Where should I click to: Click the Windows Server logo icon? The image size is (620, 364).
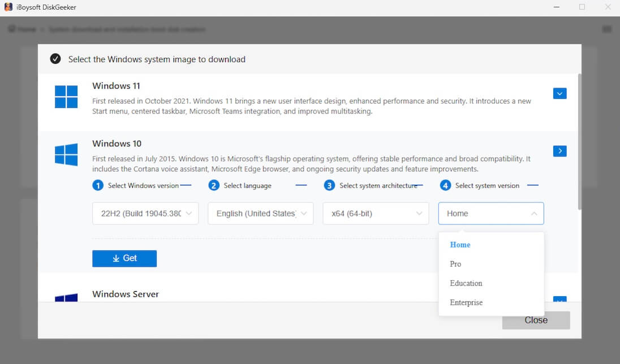(66, 298)
